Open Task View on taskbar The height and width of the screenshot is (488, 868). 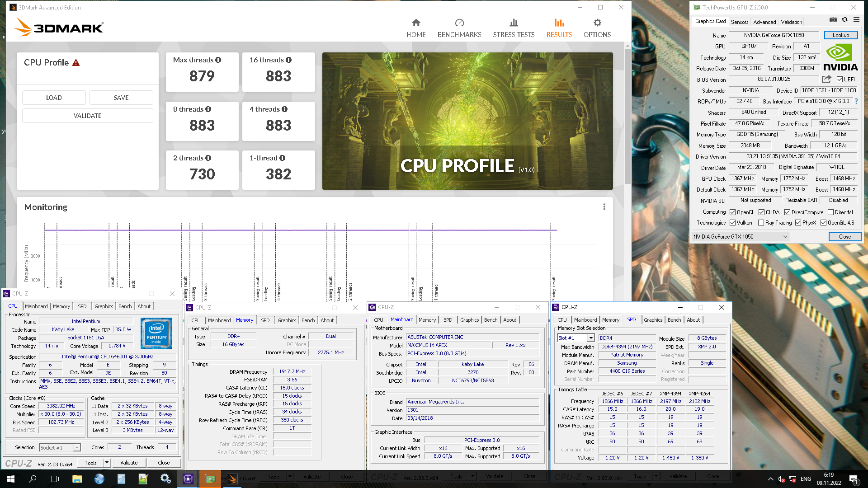pyautogui.click(x=54, y=479)
